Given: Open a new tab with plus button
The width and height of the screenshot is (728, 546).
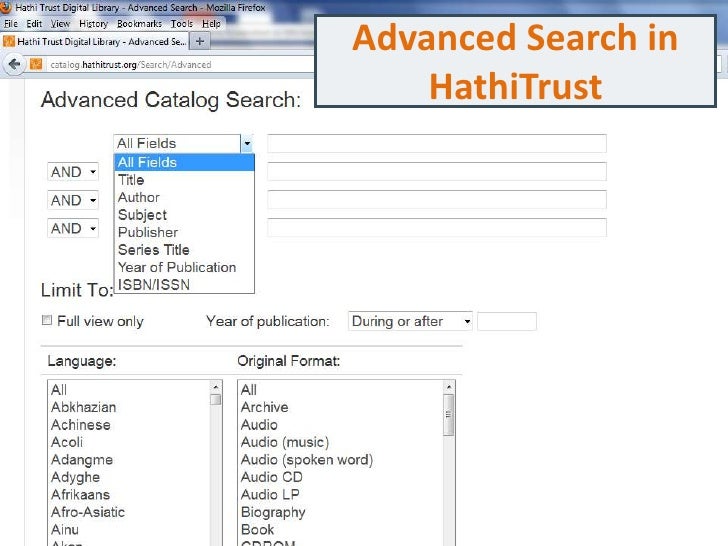Looking at the screenshot, I should [200, 41].
